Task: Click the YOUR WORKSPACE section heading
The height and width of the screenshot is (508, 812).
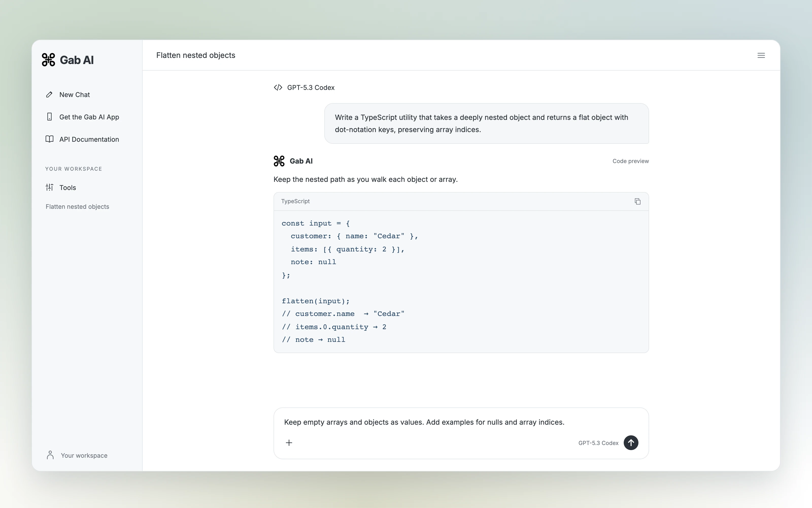Action: pos(74,169)
